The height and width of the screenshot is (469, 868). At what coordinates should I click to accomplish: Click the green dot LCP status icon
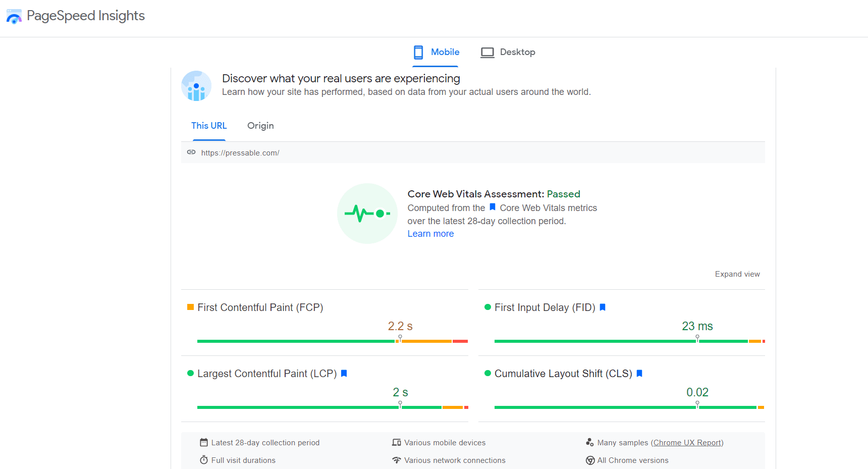coord(190,373)
